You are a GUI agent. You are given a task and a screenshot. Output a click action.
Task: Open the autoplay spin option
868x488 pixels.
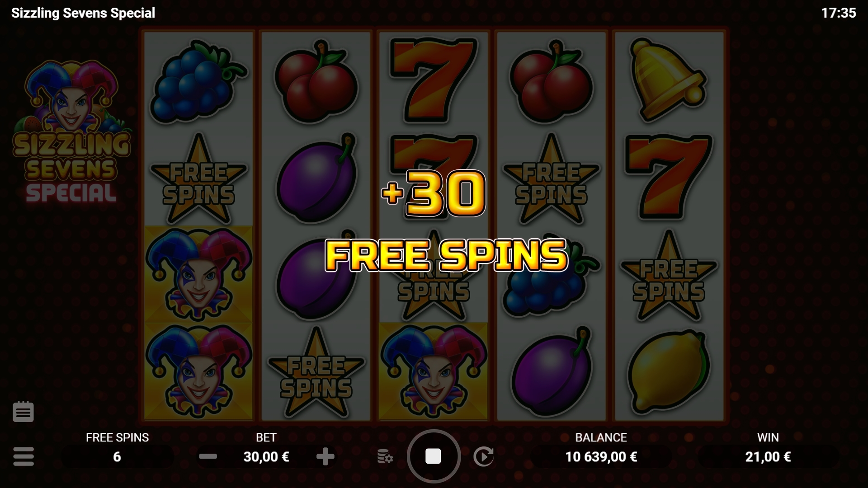click(484, 456)
